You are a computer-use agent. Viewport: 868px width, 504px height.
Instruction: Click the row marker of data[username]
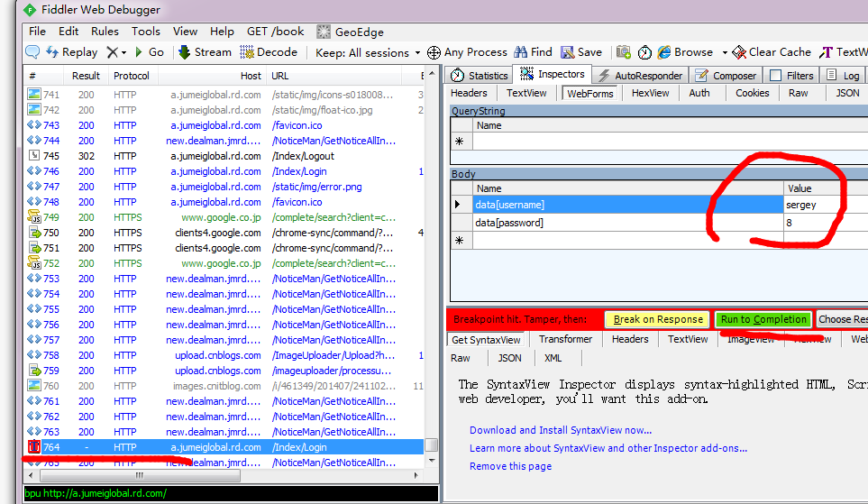[x=461, y=205]
